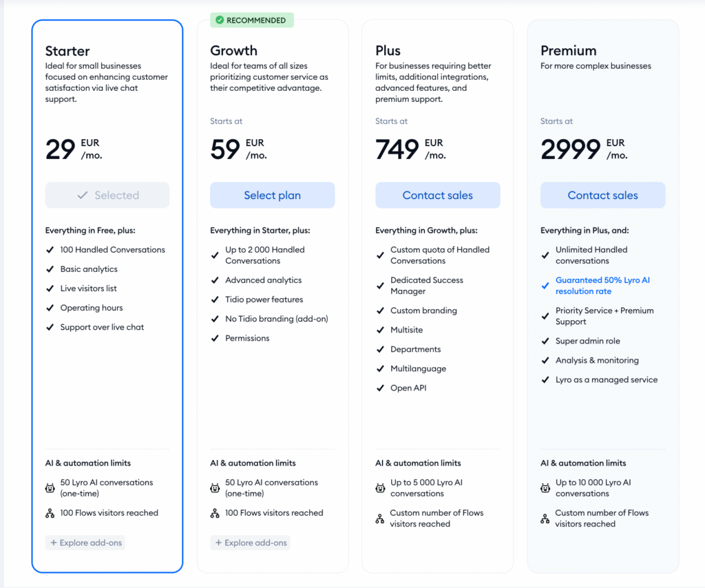Click the 749 EUR price on Plus
The image size is (705, 588).
(410, 149)
